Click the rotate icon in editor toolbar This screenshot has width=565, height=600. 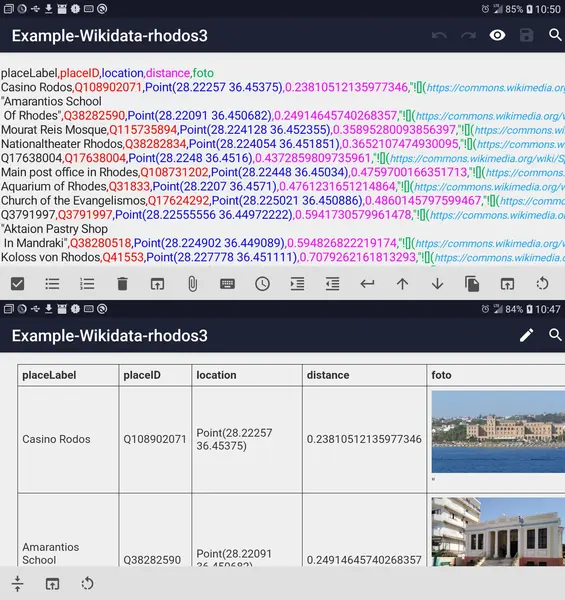tap(542, 284)
